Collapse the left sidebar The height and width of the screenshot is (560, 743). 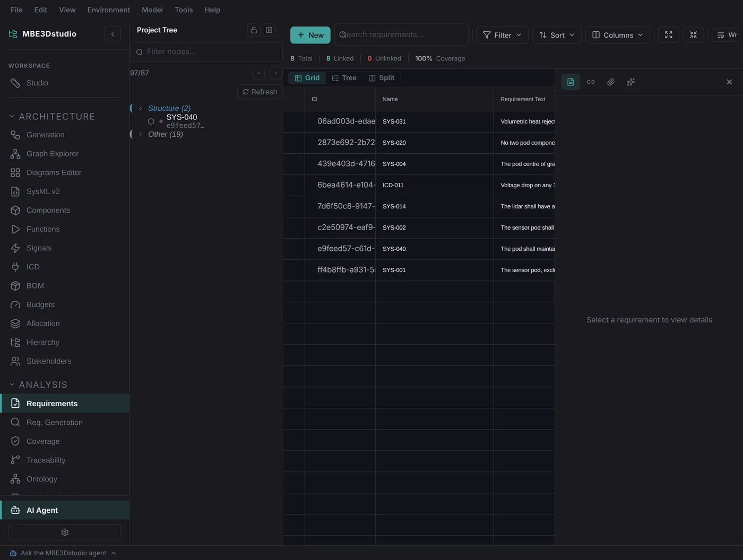click(113, 34)
